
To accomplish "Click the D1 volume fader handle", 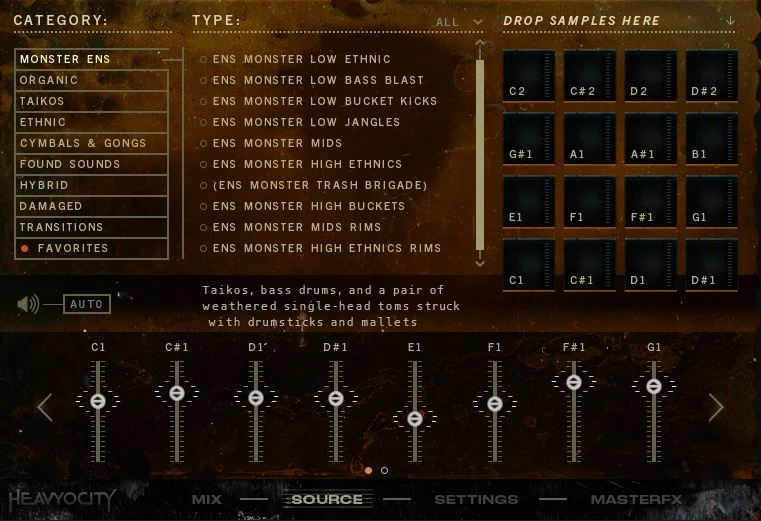I will tap(256, 398).
